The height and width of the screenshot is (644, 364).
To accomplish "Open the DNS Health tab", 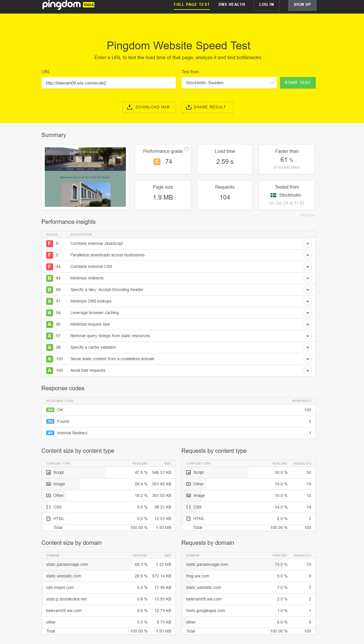I will [x=232, y=5].
